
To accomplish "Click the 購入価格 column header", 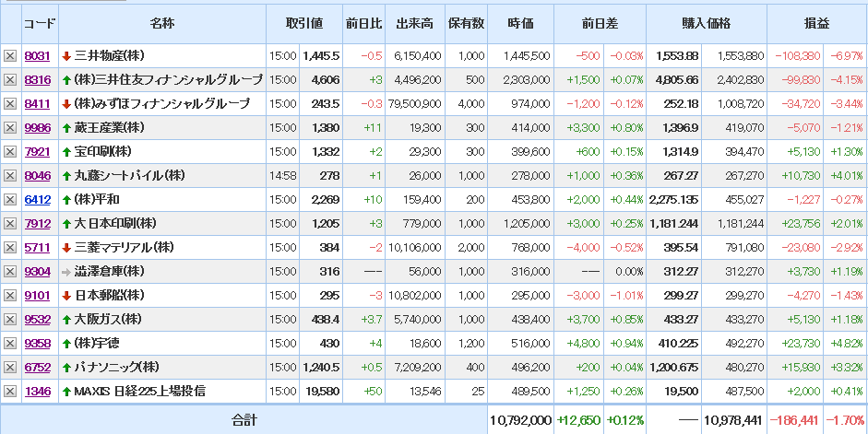I will tap(706, 23).
